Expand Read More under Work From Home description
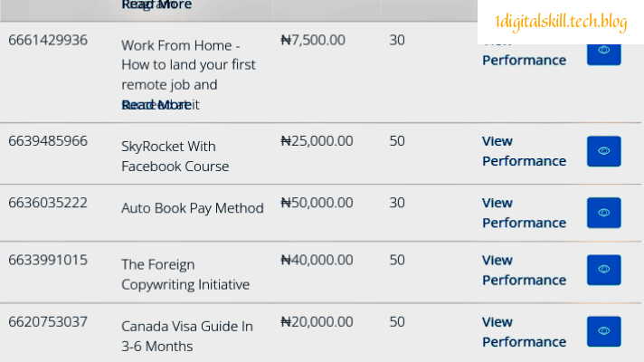The height and width of the screenshot is (362, 644). click(156, 105)
